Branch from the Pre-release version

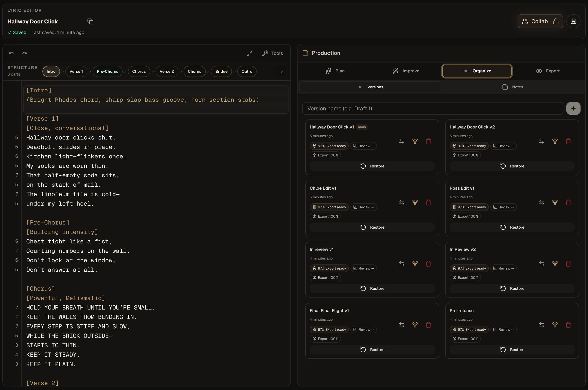pos(555,325)
